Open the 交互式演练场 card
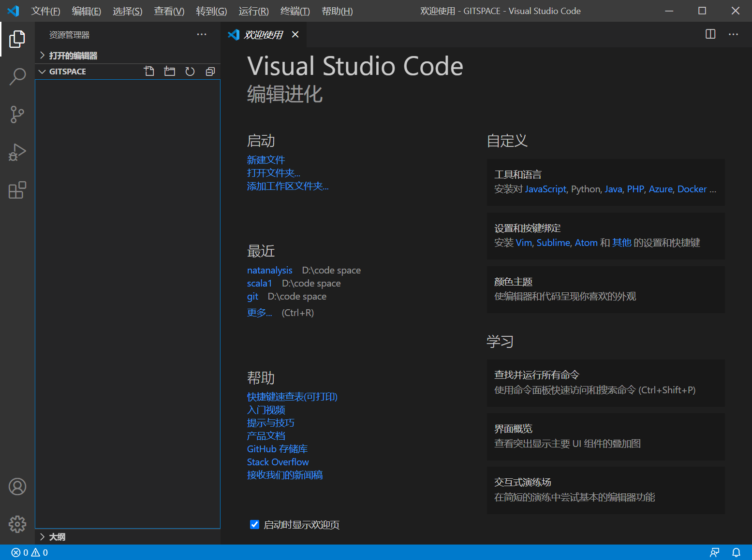The image size is (752, 560). [605, 490]
